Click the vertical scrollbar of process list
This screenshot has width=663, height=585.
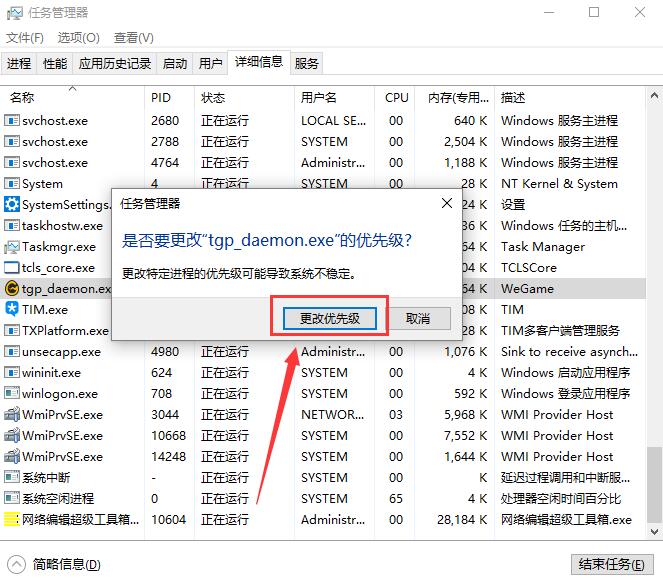tap(653, 300)
